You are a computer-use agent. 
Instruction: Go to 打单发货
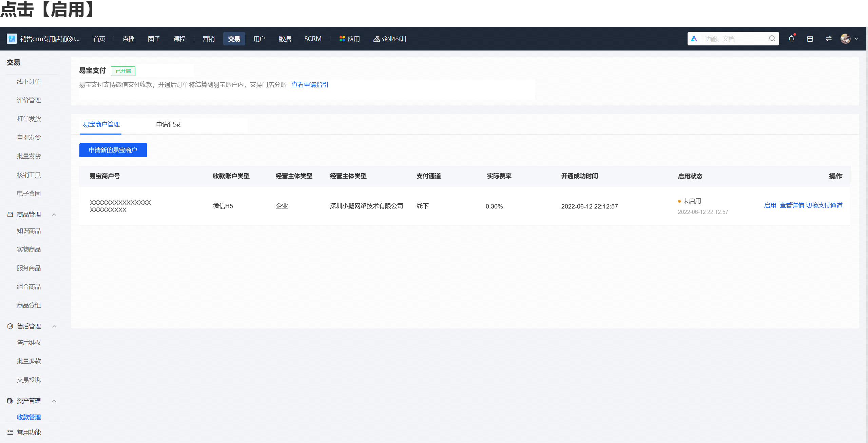point(29,119)
